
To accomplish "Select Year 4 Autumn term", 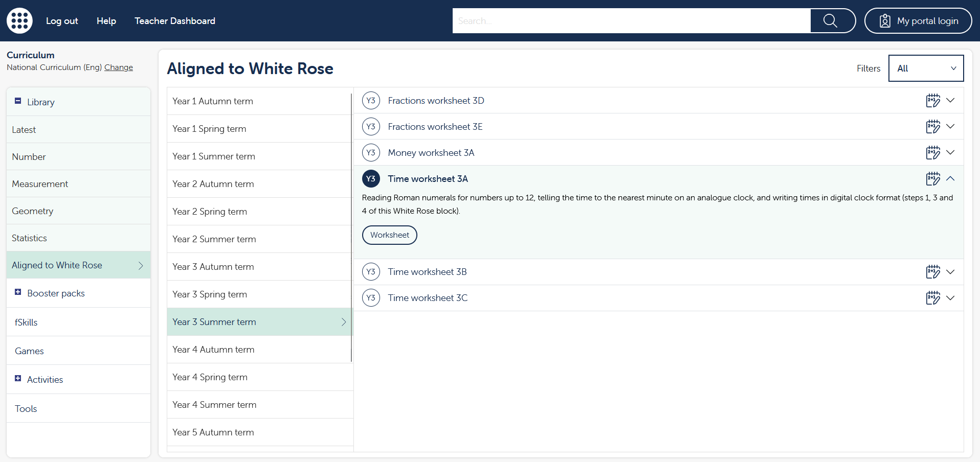I will [259, 350].
